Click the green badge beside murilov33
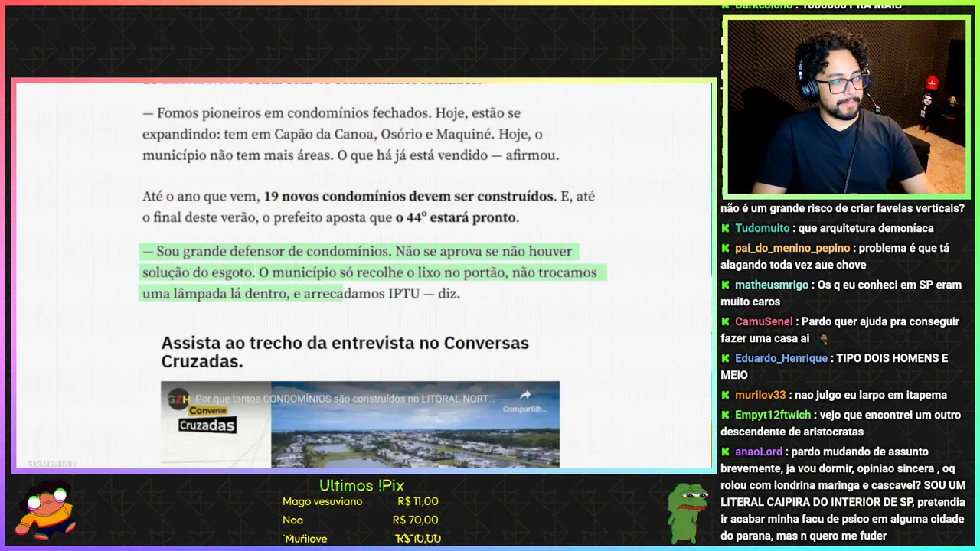The height and width of the screenshot is (551, 980). (725, 395)
